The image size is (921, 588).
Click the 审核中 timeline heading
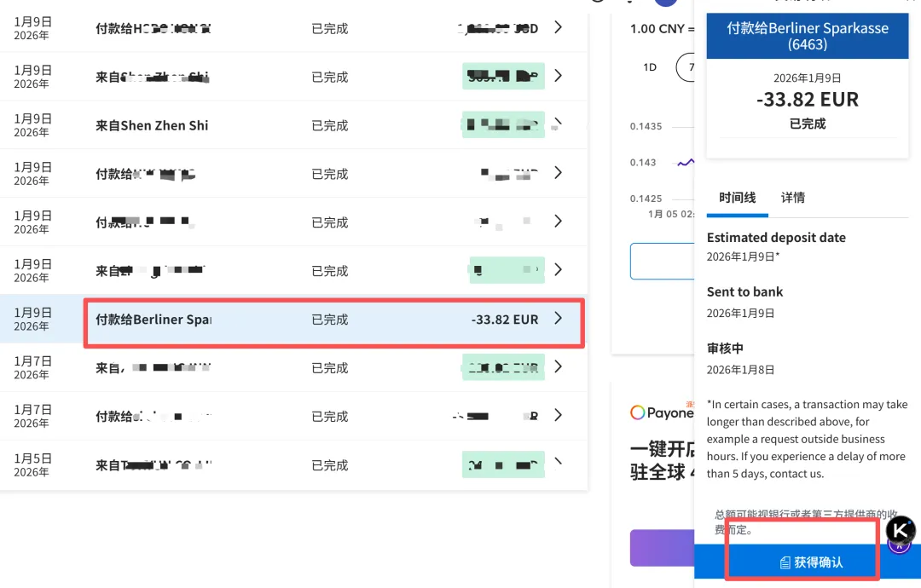(x=726, y=348)
